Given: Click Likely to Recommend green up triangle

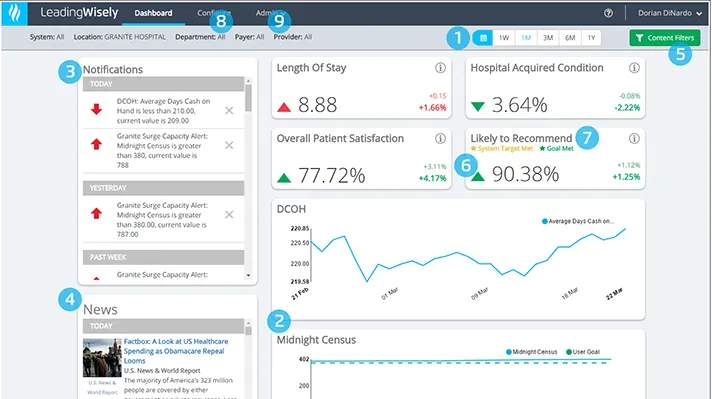Looking at the screenshot, I should click(x=478, y=177).
